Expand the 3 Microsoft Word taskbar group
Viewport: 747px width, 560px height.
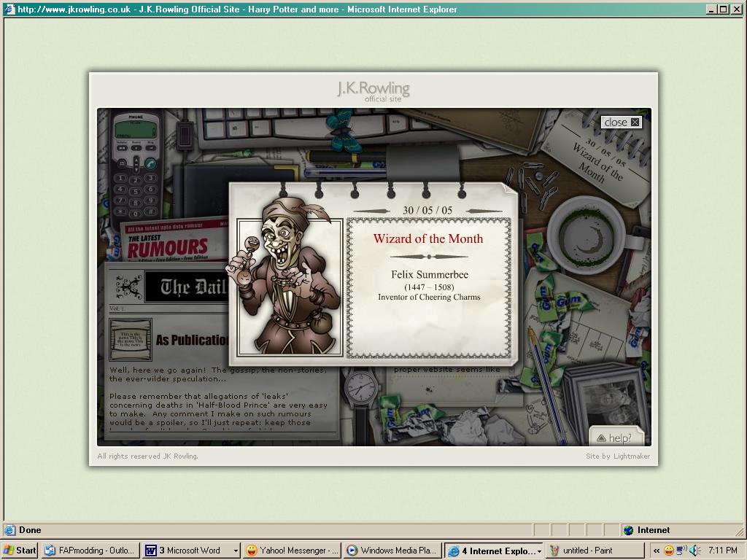click(191, 551)
